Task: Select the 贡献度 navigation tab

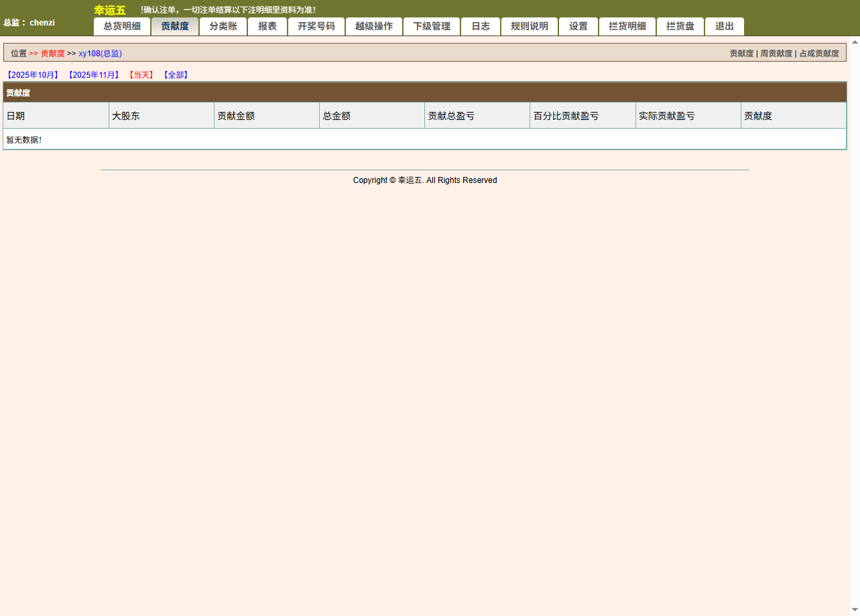Action: [175, 27]
